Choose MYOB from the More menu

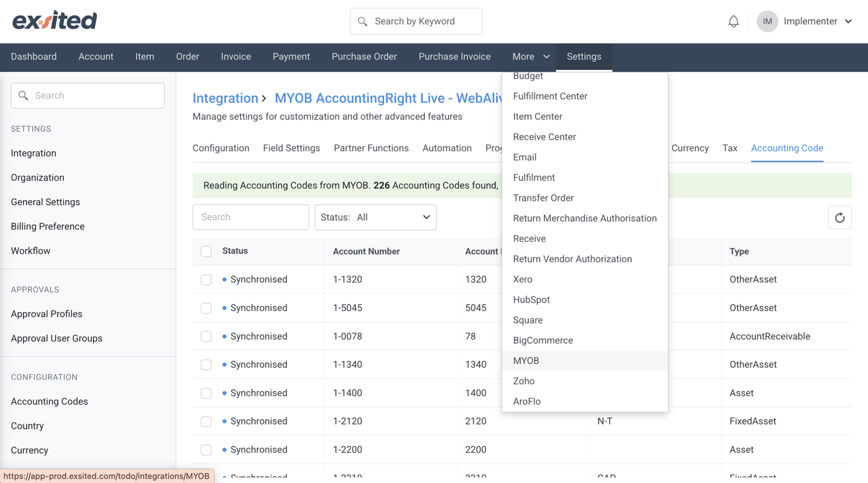coord(585,361)
